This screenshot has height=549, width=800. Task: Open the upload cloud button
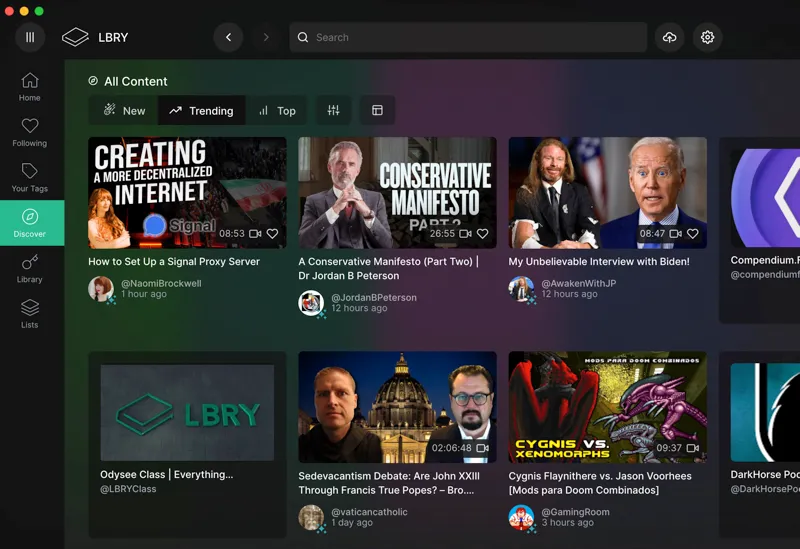click(x=669, y=37)
